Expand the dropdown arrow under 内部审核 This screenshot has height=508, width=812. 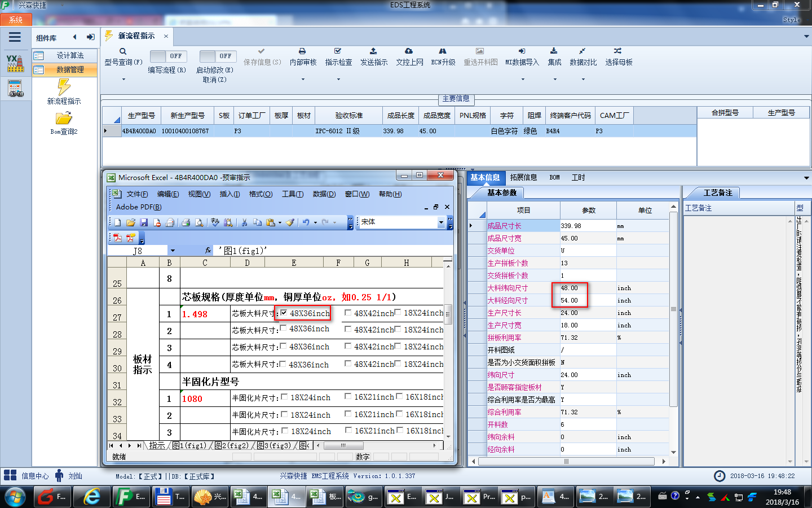point(303,79)
